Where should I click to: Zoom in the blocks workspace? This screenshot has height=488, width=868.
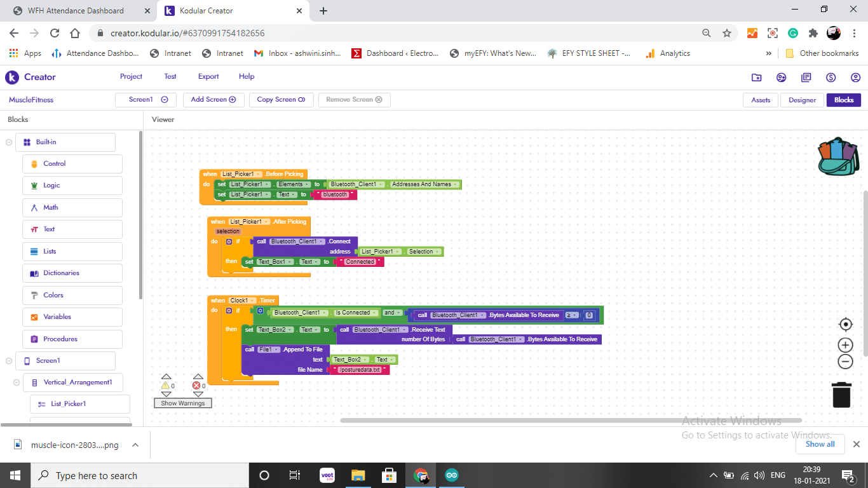[845, 345]
